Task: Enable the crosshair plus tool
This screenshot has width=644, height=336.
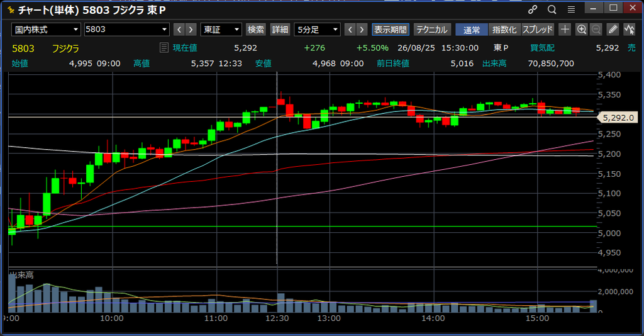Action: click(565, 29)
